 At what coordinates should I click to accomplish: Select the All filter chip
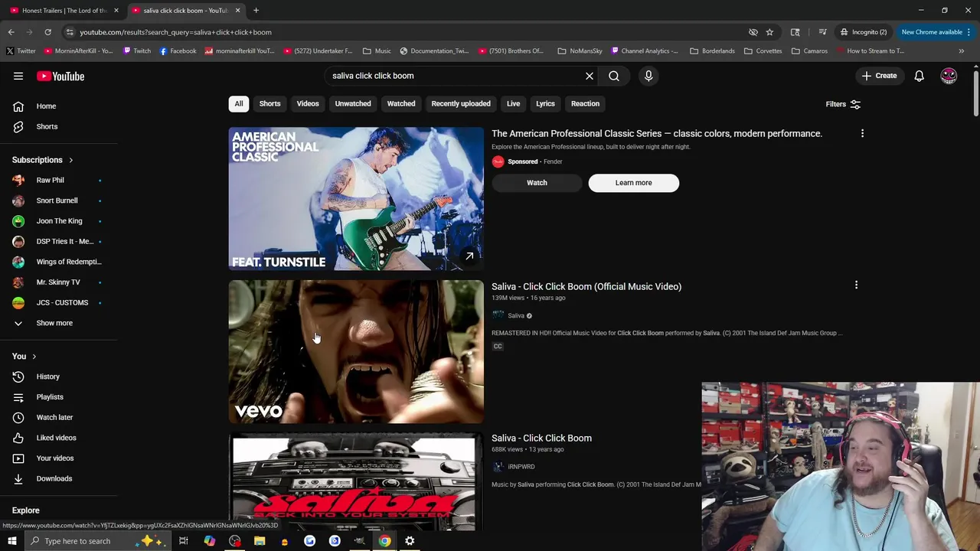[239, 103]
